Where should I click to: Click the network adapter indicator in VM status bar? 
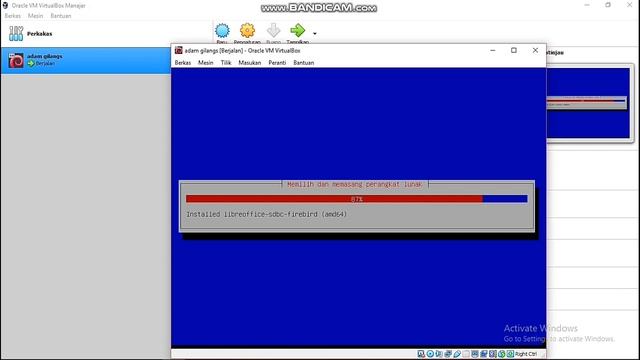(x=448, y=354)
